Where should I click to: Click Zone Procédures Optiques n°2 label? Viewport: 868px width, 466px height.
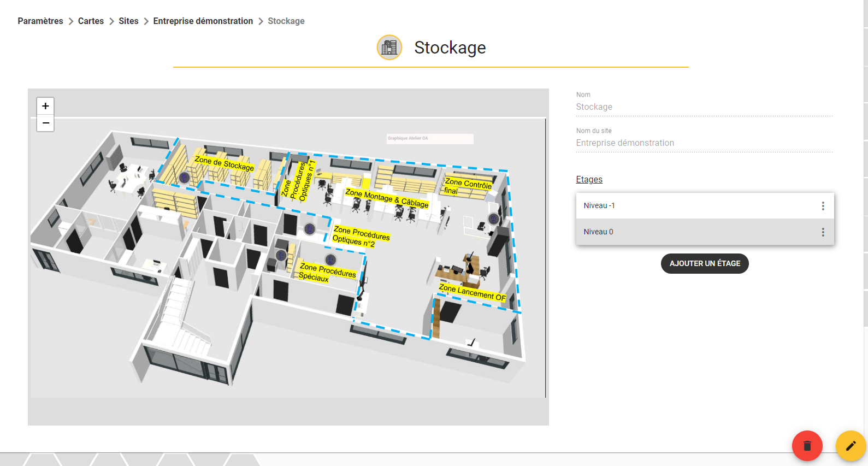(x=361, y=237)
